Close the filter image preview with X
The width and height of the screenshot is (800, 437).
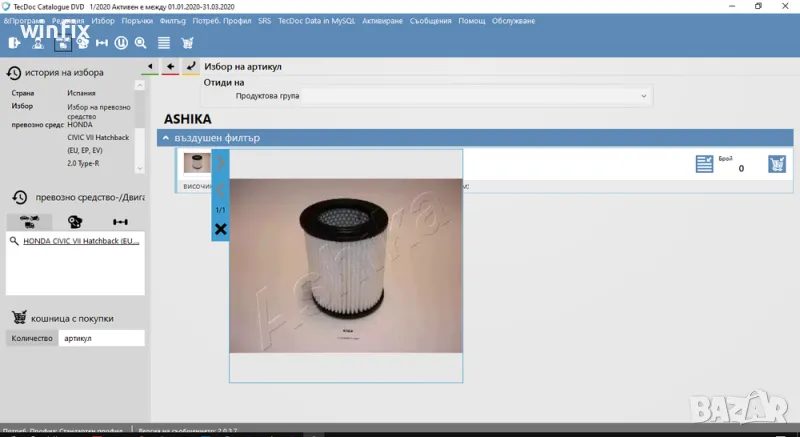point(221,230)
